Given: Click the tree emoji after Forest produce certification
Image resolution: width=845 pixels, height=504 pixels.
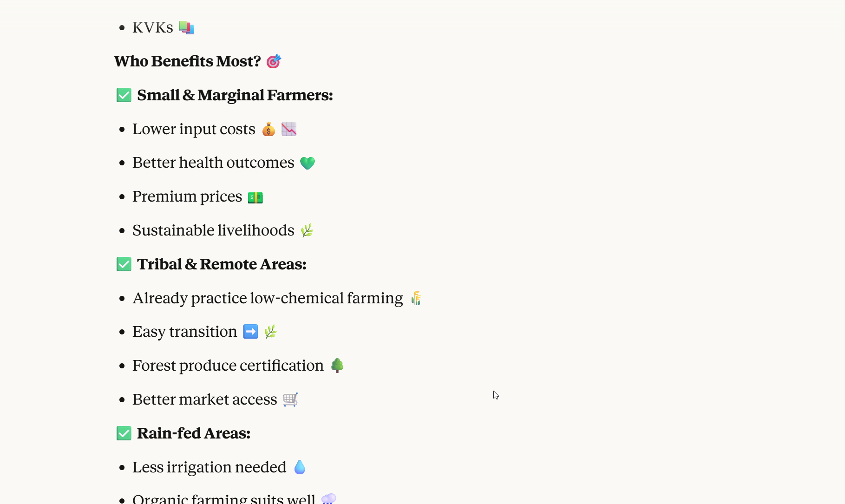Looking at the screenshot, I should pos(337,366).
